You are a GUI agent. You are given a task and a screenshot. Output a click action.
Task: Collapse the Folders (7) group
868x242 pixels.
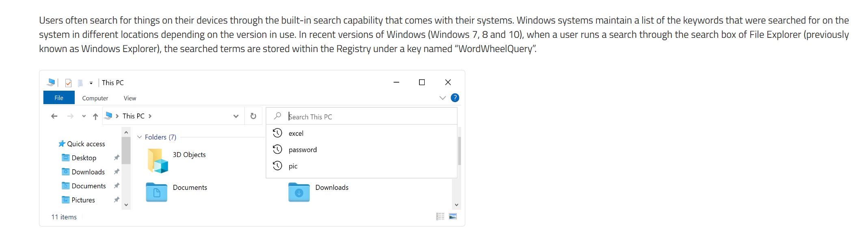click(139, 137)
